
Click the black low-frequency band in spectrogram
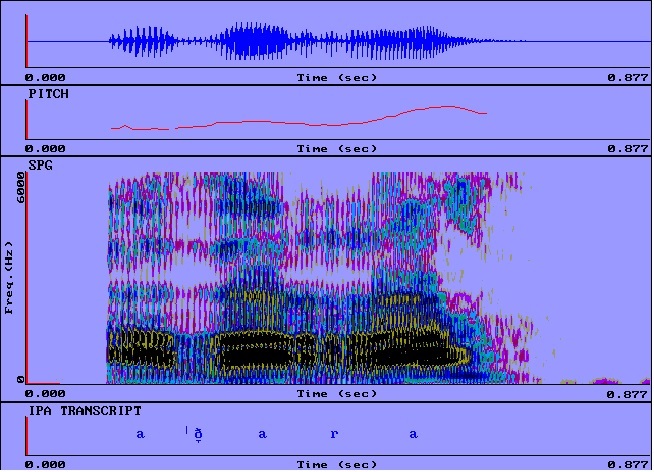(288, 349)
